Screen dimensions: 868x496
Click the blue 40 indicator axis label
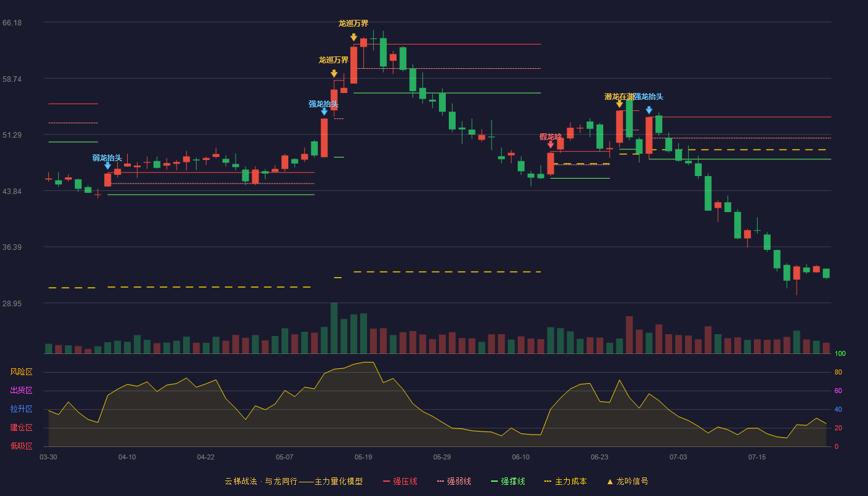(838, 410)
